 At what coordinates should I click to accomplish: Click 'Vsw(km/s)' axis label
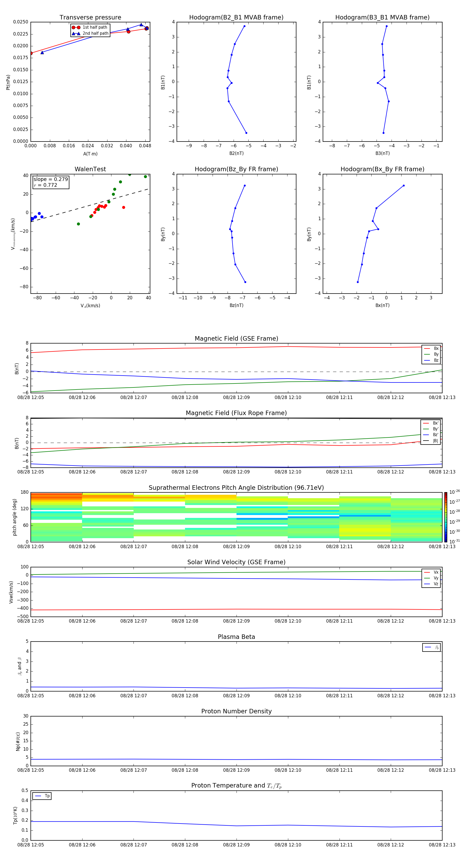tap(11, 592)
